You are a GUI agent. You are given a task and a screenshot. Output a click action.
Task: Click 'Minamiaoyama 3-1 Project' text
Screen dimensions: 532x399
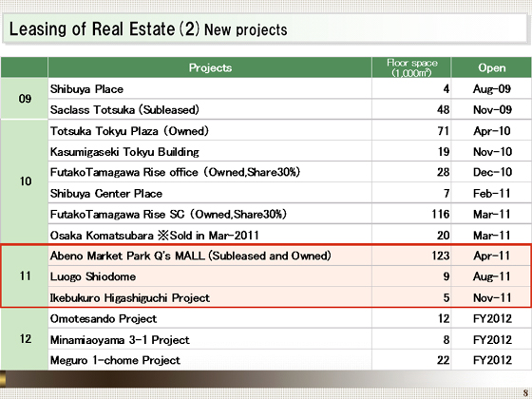tap(120, 340)
